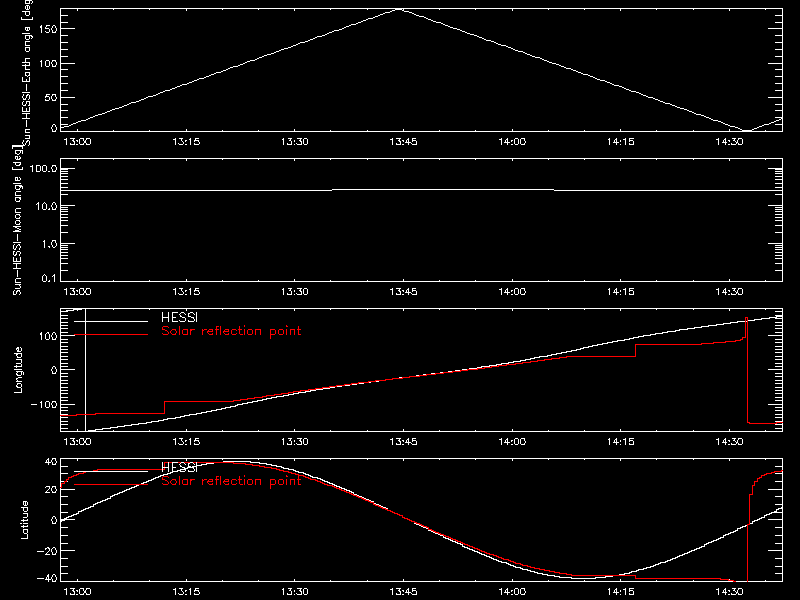Image resolution: width=800 pixels, height=600 pixels.
Task: Click the 100.0 tick on Moon angle axis
Action: (x=43, y=169)
